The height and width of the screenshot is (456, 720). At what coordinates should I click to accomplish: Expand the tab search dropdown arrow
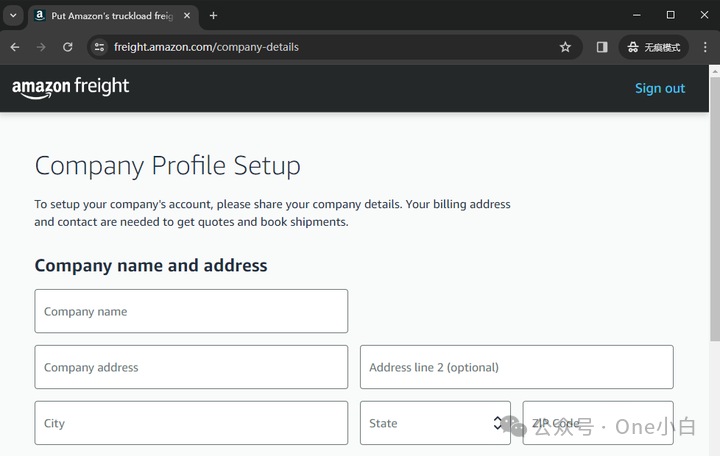tap(14, 16)
